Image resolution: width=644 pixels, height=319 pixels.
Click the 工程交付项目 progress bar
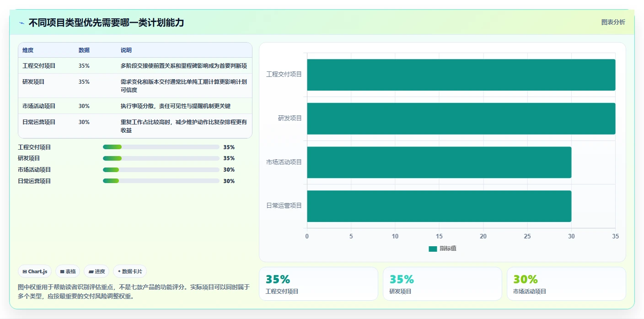coord(161,147)
